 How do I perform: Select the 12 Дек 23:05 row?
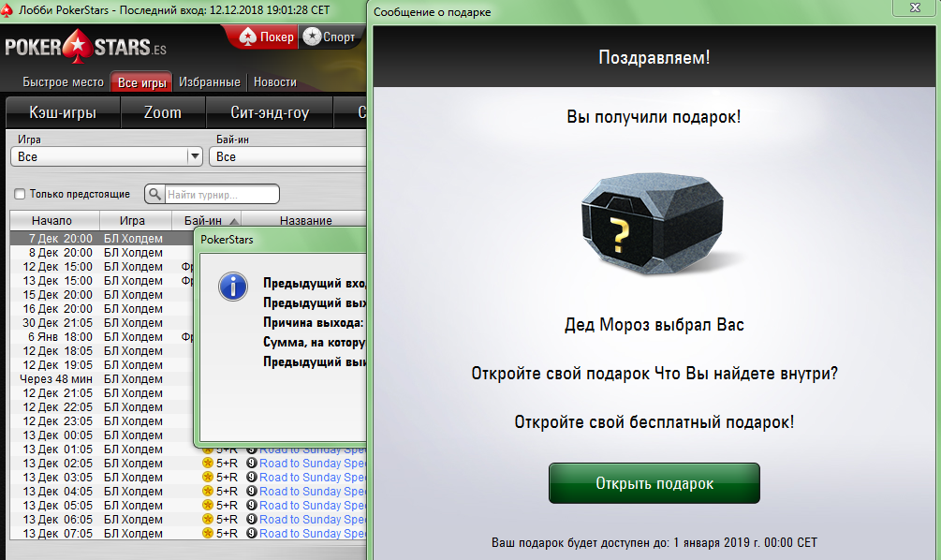pyautogui.click(x=102, y=420)
